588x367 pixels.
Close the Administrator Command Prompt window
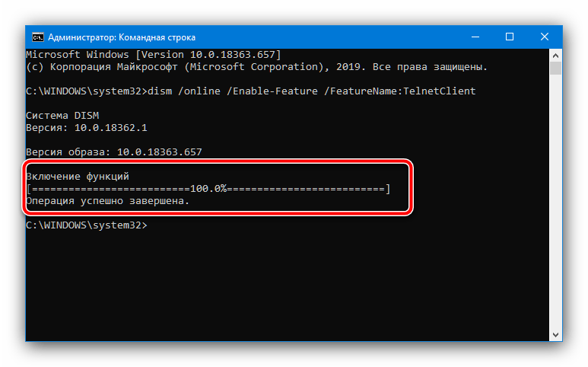coord(544,37)
